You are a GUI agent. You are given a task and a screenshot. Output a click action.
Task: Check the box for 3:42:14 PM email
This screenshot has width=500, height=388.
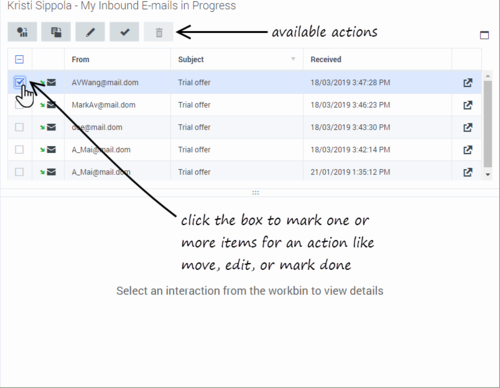(x=19, y=149)
